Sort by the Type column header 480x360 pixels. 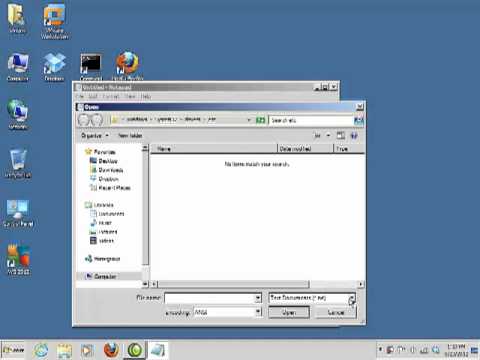point(349,149)
